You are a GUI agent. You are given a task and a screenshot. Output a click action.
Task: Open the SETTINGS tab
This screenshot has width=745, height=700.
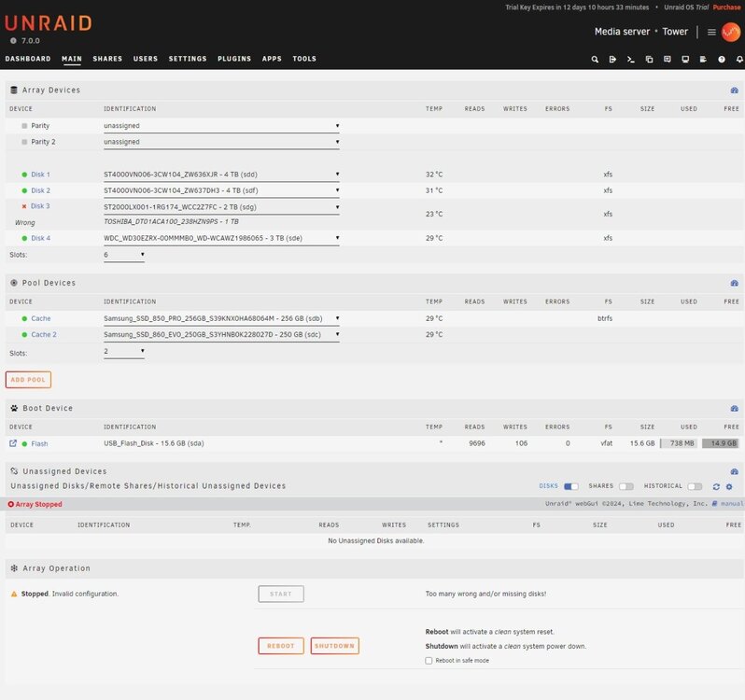[x=188, y=59]
